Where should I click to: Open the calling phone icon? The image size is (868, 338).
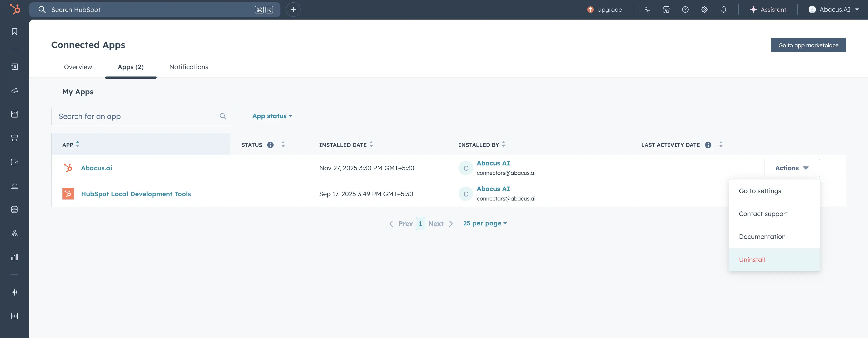tap(647, 9)
